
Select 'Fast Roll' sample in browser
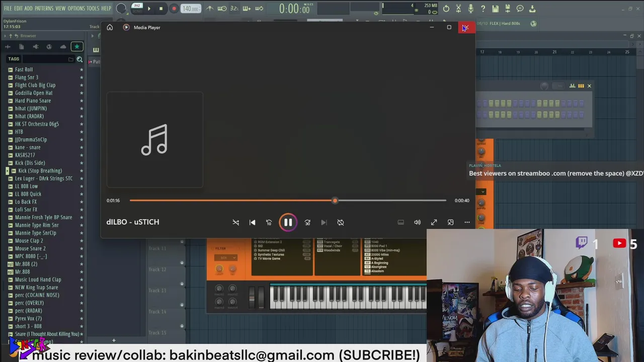pyautogui.click(x=24, y=69)
